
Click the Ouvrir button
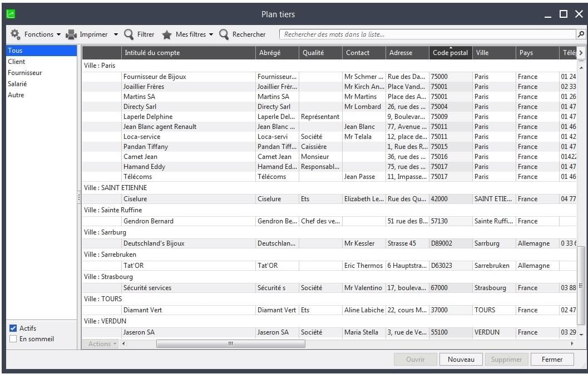click(x=415, y=360)
